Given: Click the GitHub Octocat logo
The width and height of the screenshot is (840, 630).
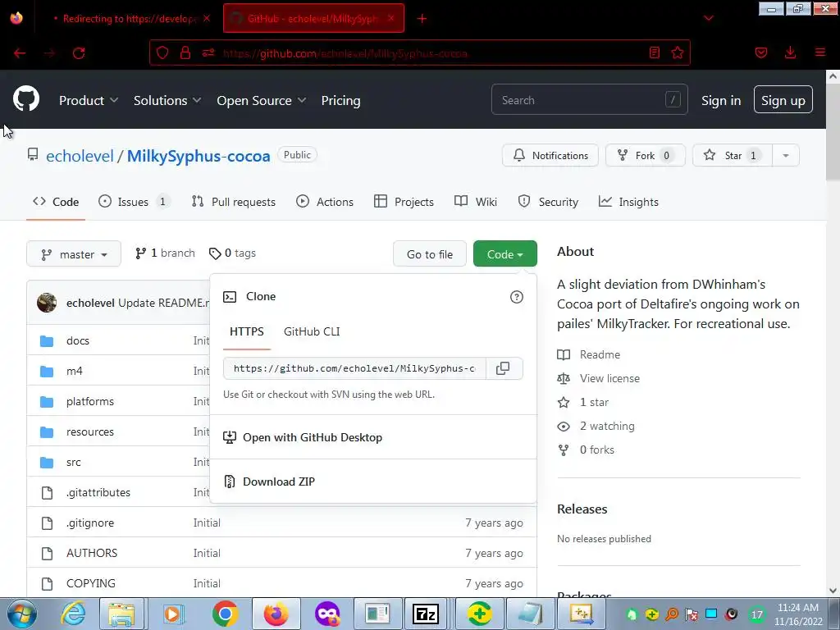Looking at the screenshot, I should [x=26, y=99].
